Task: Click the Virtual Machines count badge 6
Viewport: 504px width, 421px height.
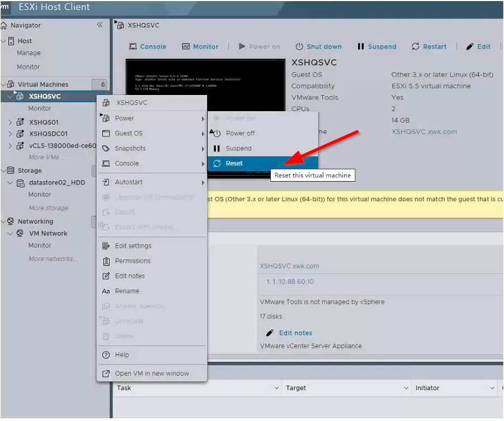Action: tap(100, 84)
